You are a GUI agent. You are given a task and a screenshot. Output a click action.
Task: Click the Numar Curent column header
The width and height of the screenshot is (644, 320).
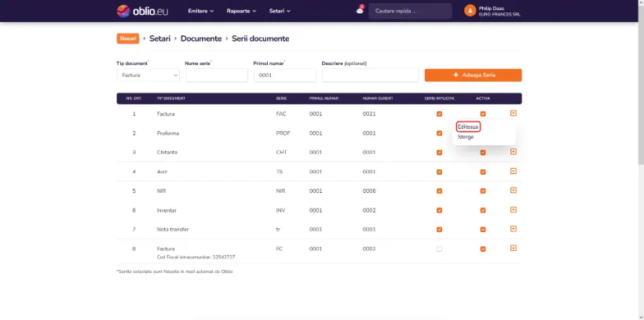pyautogui.click(x=378, y=99)
